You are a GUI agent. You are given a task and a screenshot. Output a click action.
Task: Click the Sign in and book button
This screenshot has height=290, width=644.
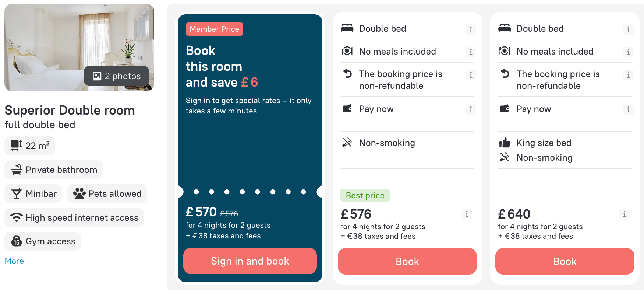pyautogui.click(x=250, y=261)
